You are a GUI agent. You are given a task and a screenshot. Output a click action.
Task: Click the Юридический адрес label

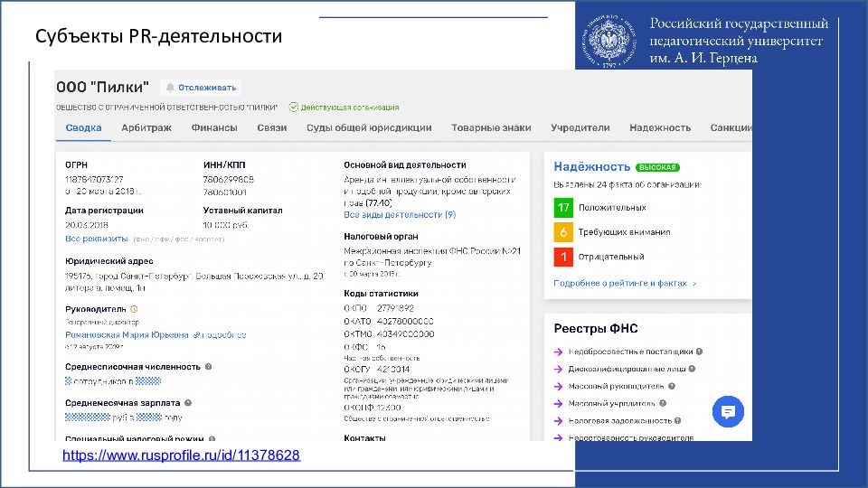point(109,261)
